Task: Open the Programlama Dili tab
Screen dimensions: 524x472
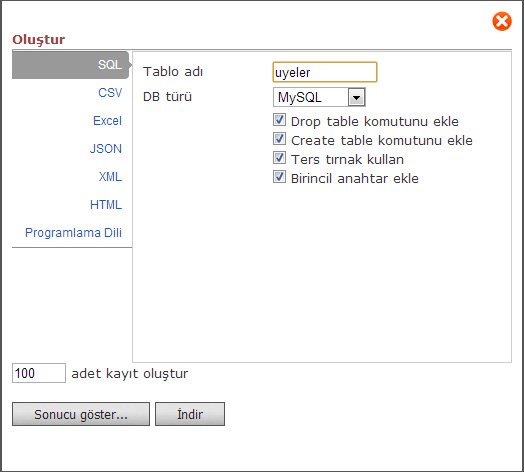Action: [73, 233]
